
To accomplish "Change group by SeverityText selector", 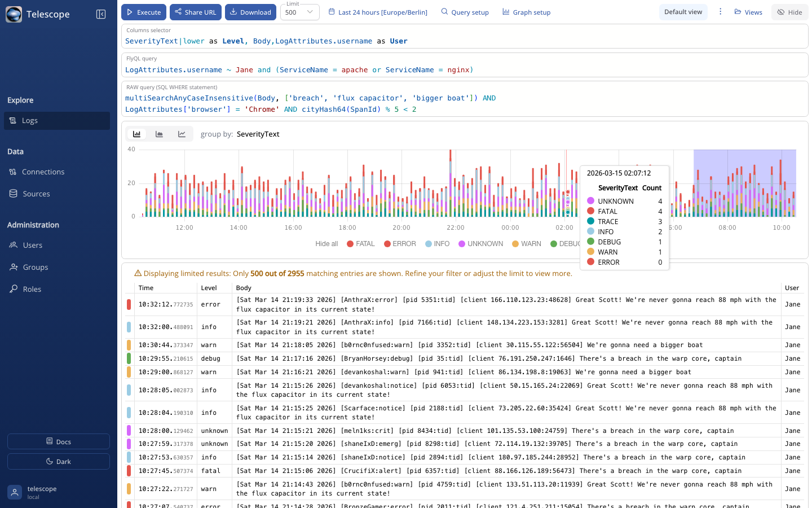I will pyautogui.click(x=258, y=134).
